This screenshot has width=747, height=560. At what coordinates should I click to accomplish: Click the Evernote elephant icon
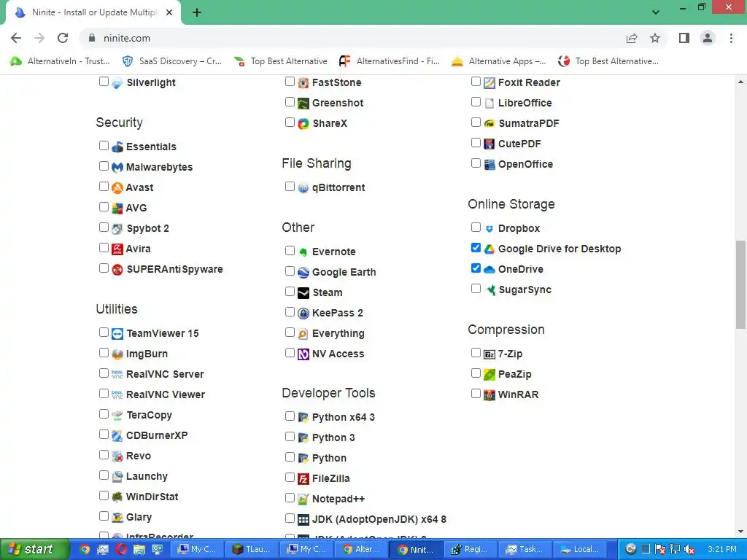click(303, 252)
